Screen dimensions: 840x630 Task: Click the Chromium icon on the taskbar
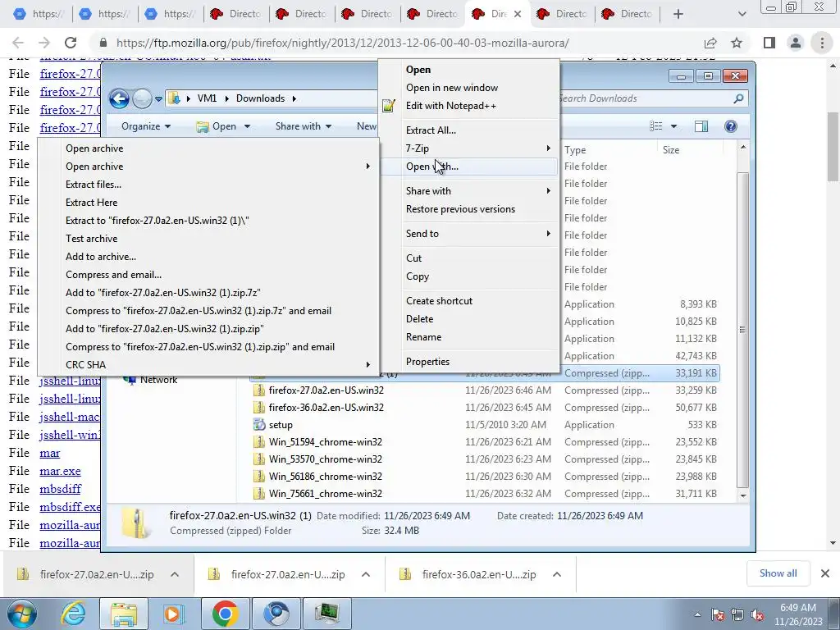coord(276,614)
